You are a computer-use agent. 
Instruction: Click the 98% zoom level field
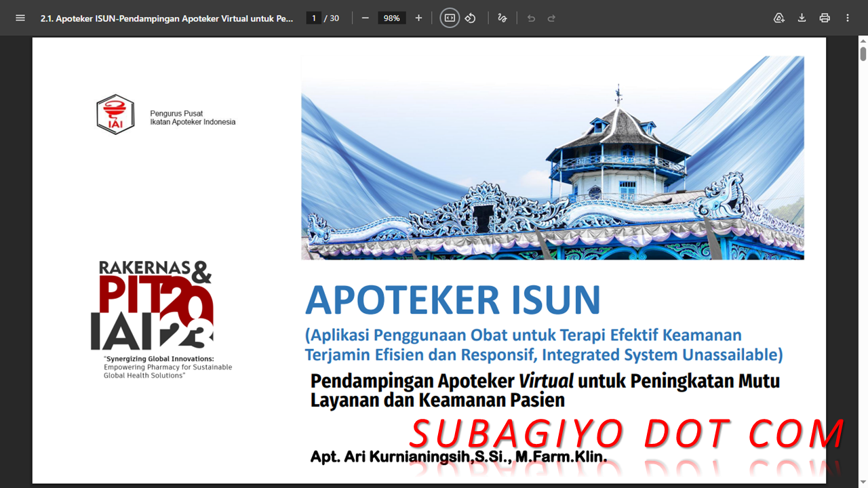tap(392, 18)
